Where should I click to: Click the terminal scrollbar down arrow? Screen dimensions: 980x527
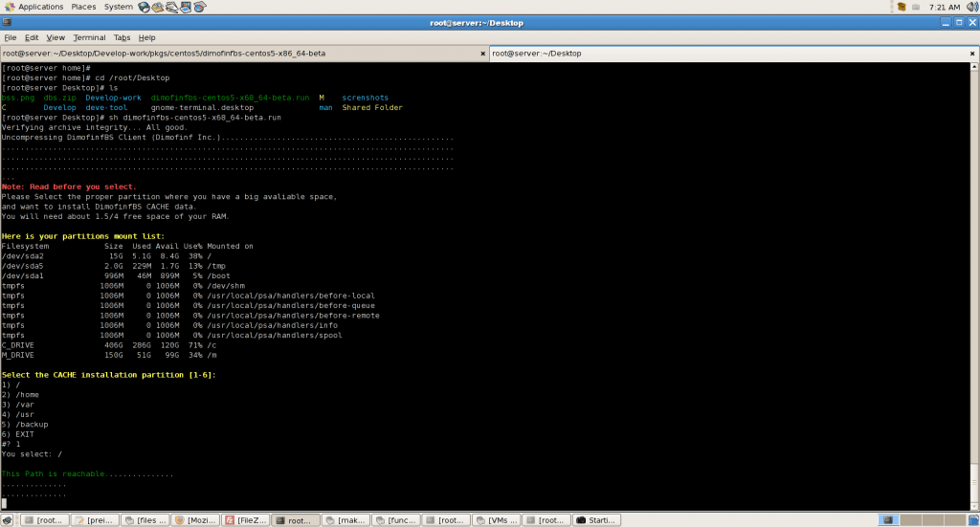pos(974,507)
